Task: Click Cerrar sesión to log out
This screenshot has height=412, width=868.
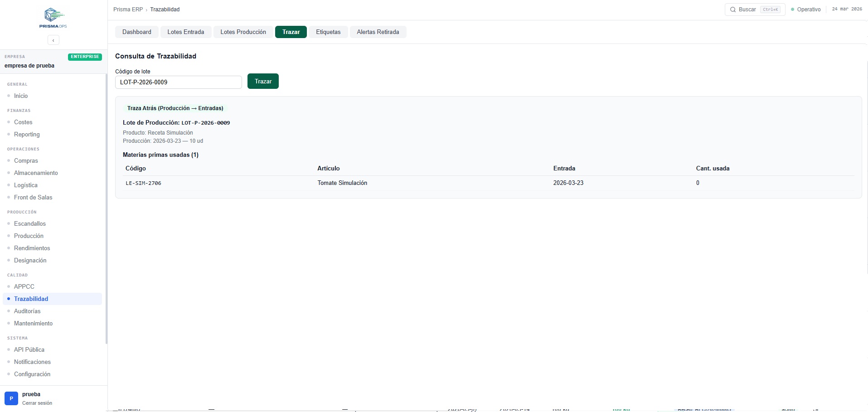Action: click(x=37, y=403)
